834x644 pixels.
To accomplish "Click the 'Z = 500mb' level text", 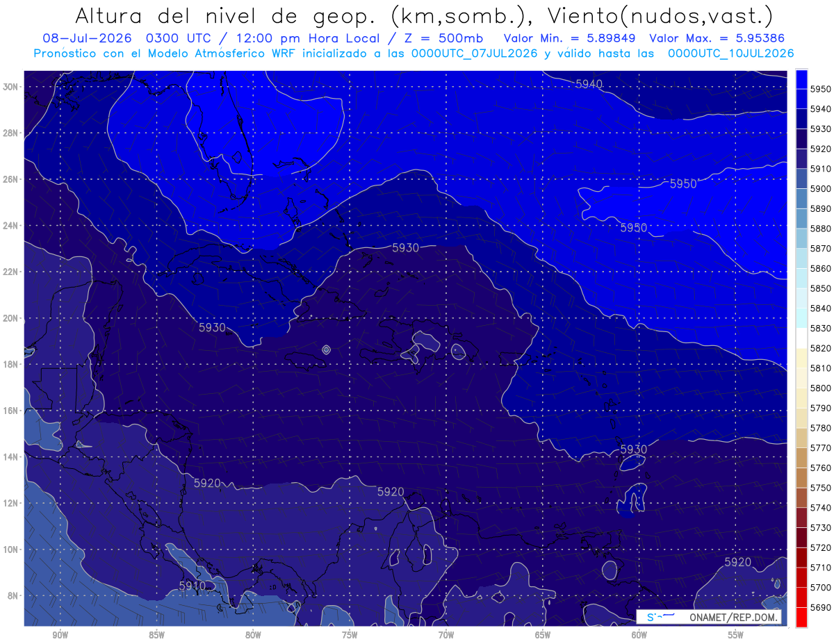I will click(x=442, y=38).
